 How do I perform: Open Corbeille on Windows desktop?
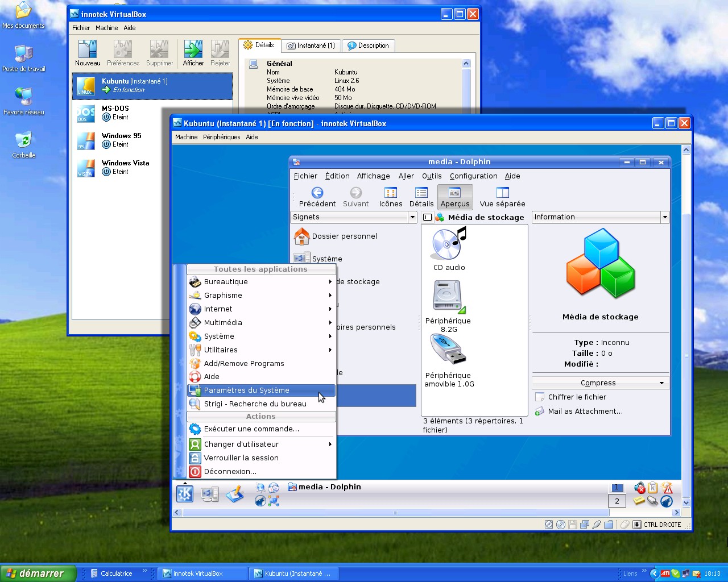click(x=23, y=144)
